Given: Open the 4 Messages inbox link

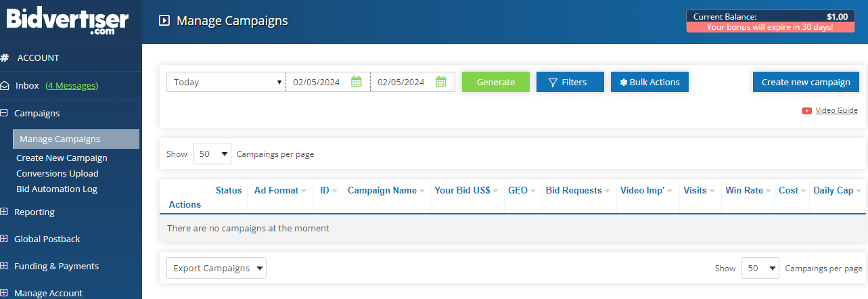Looking at the screenshot, I should (x=72, y=85).
